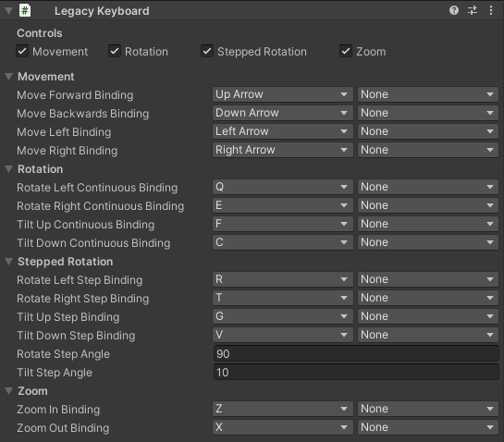Open Tilt Up Continuous secondary None dropdown

tap(428, 224)
